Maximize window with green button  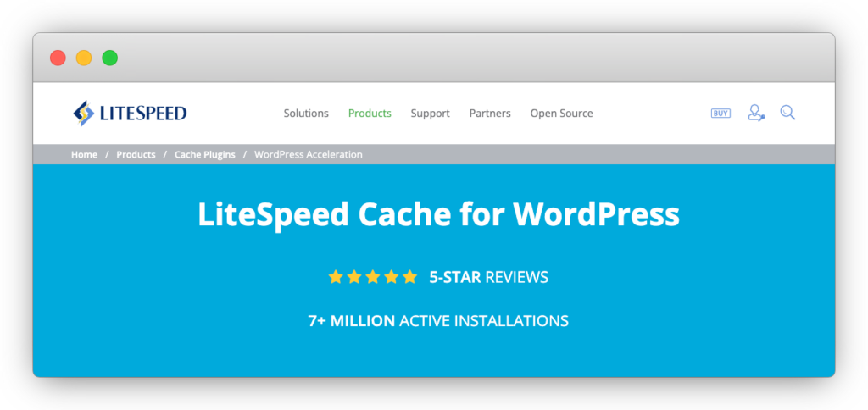point(109,58)
